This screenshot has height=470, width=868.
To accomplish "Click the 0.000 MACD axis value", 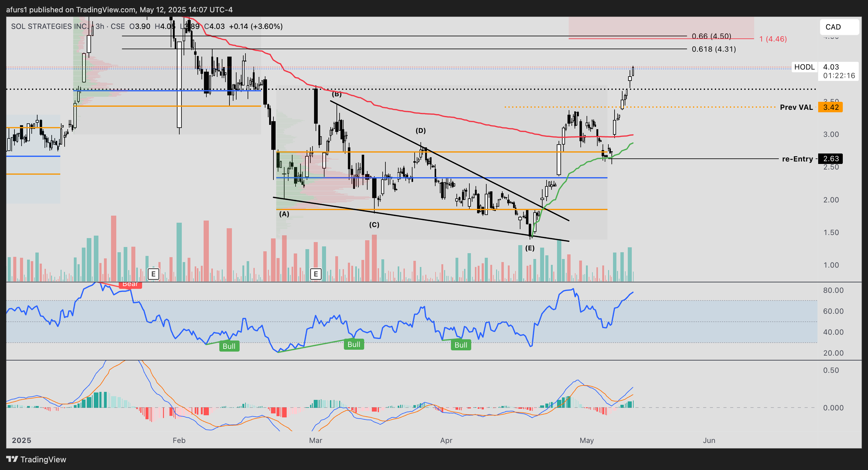I will 833,408.
